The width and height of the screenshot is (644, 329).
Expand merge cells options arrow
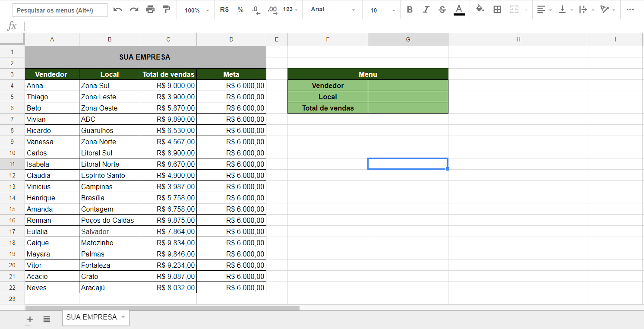click(526, 10)
